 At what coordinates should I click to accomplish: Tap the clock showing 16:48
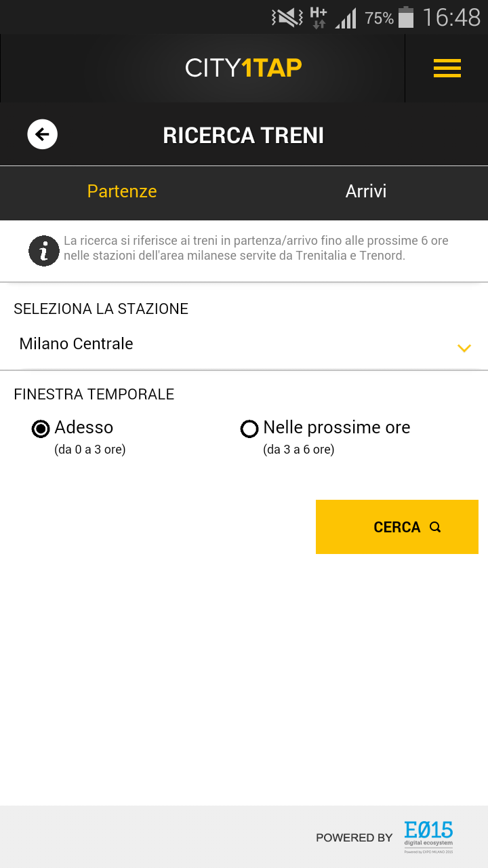click(x=451, y=18)
